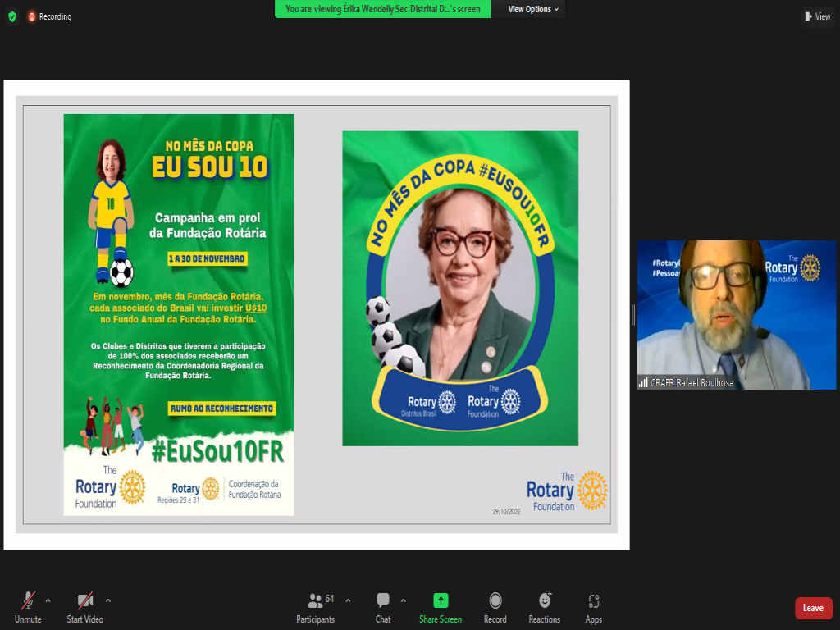840x630 pixels.
Task: Click the Record button icon
Action: pos(495,600)
